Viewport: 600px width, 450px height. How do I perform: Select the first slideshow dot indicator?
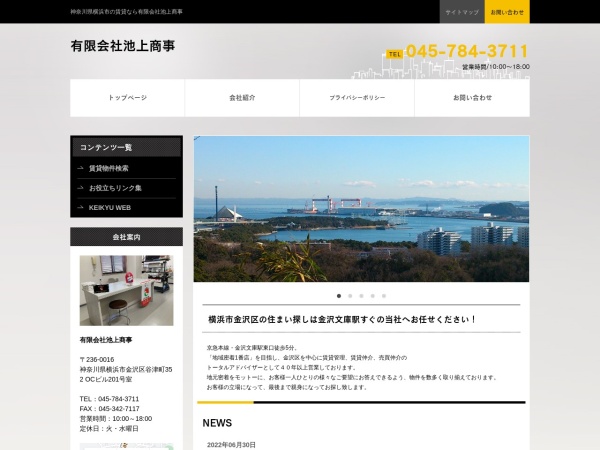pyautogui.click(x=339, y=296)
